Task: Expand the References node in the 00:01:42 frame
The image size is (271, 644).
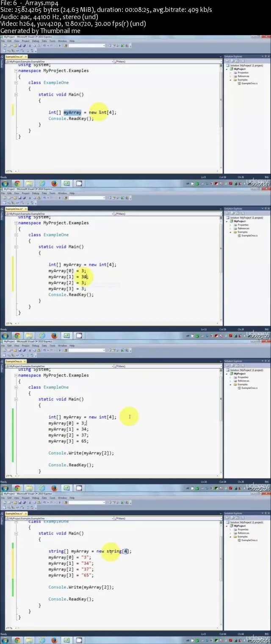Action: tap(230, 76)
